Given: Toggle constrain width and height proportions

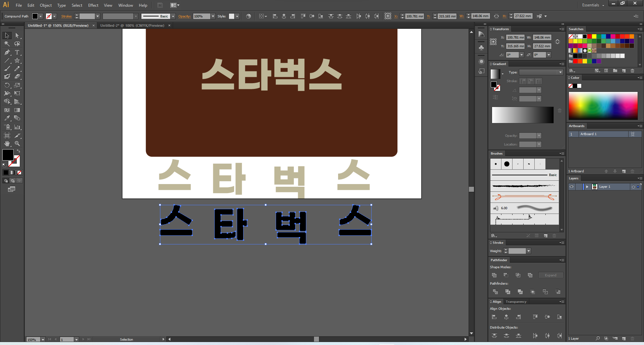Looking at the screenshot, I should pos(557,42).
